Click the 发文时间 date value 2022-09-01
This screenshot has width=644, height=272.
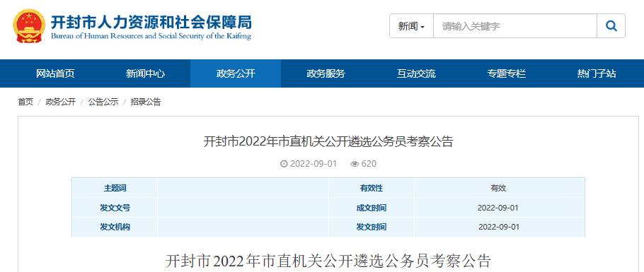coord(499,227)
